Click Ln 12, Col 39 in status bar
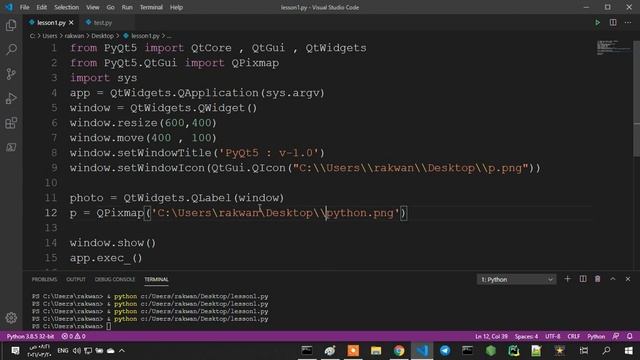 point(491,336)
